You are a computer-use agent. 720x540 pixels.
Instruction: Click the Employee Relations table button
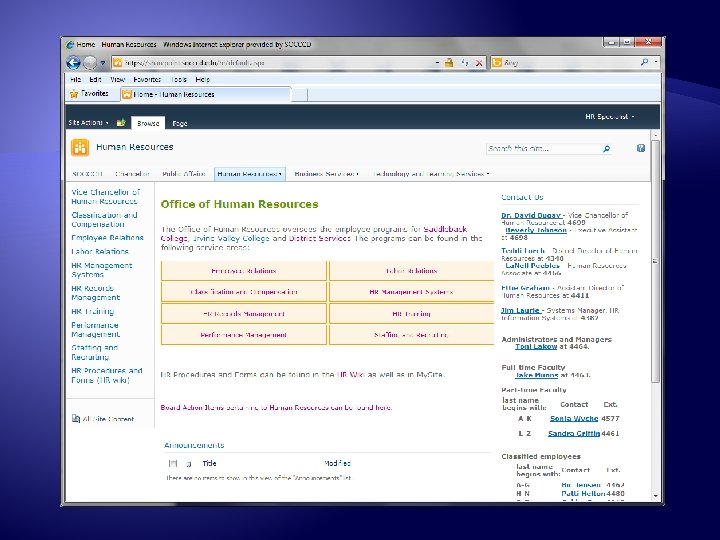point(244,271)
